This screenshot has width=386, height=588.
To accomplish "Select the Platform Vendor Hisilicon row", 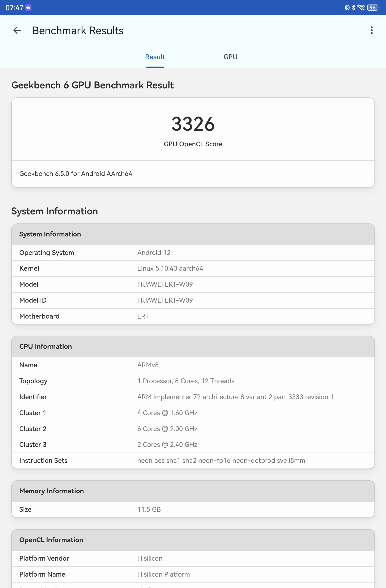I will [x=193, y=559].
